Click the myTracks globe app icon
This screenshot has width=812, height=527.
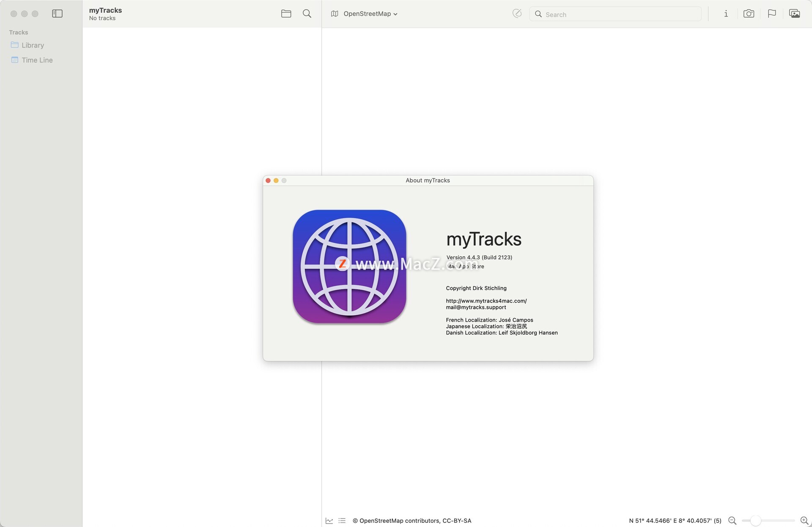(x=349, y=267)
